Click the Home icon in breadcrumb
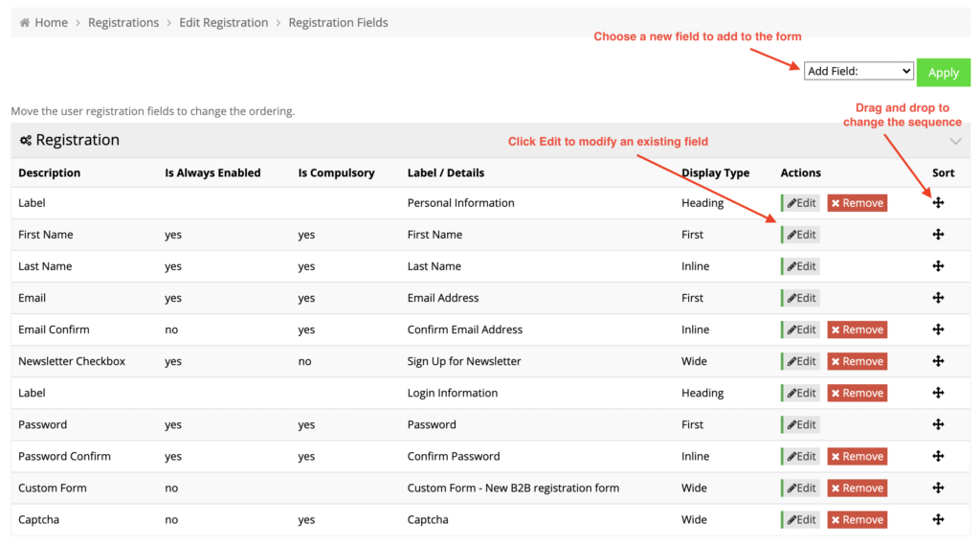The height and width of the screenshot is (546, 980). (x=24, y=23)
